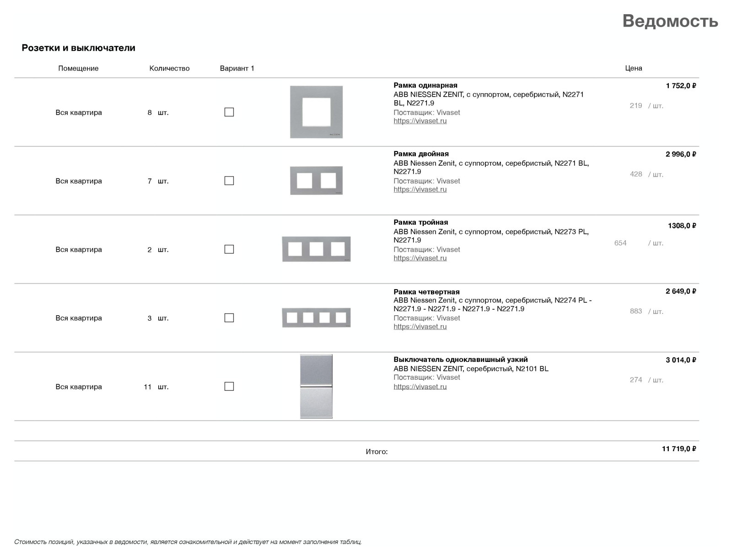Viewport: 732px width, 560px height.
Task: Click the single frame product image
Action: coord(316,112)
